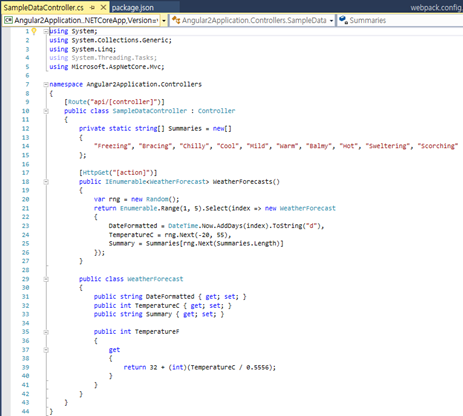Open the Angular2Application.Controllers.SampleData type dropdown arrow

coord(331,21)
